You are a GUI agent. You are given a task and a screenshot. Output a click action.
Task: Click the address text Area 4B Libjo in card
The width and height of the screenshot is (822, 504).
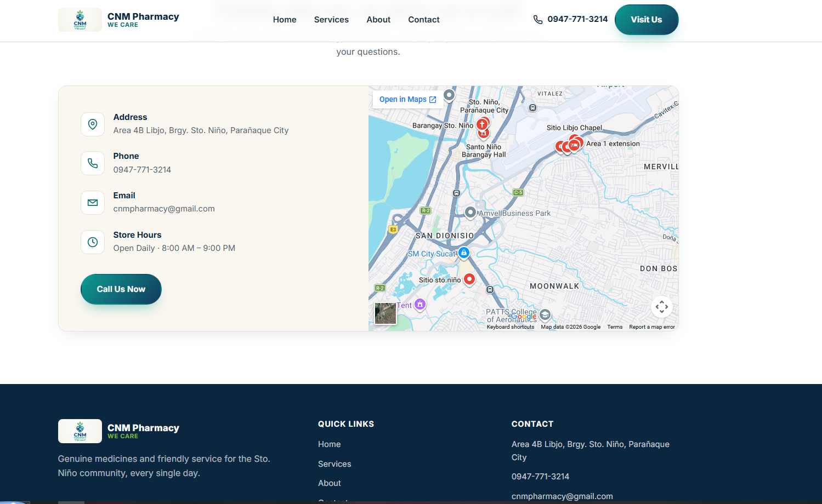pyautogui.click(x=201, y=130)
